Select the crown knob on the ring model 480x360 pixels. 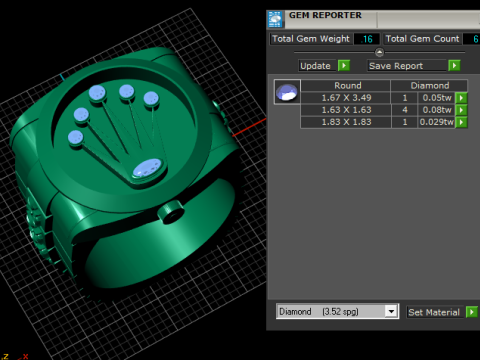[x=171, y=212]
